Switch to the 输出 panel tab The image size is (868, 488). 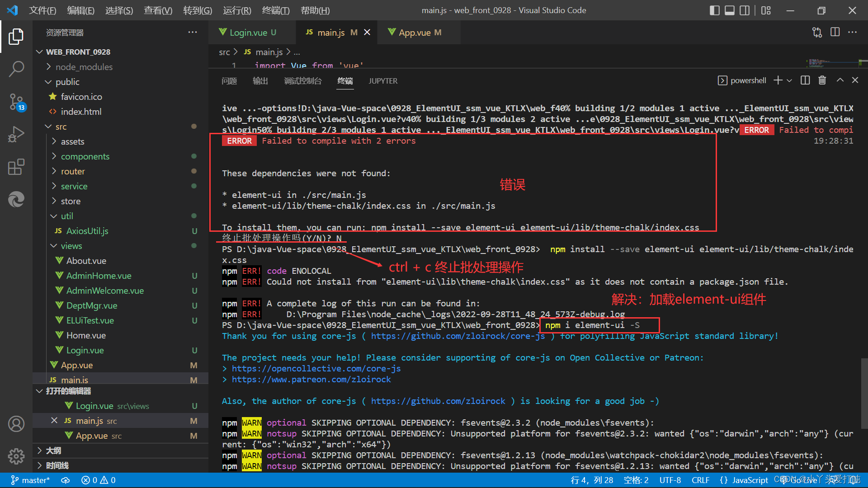tap(260, 81)
